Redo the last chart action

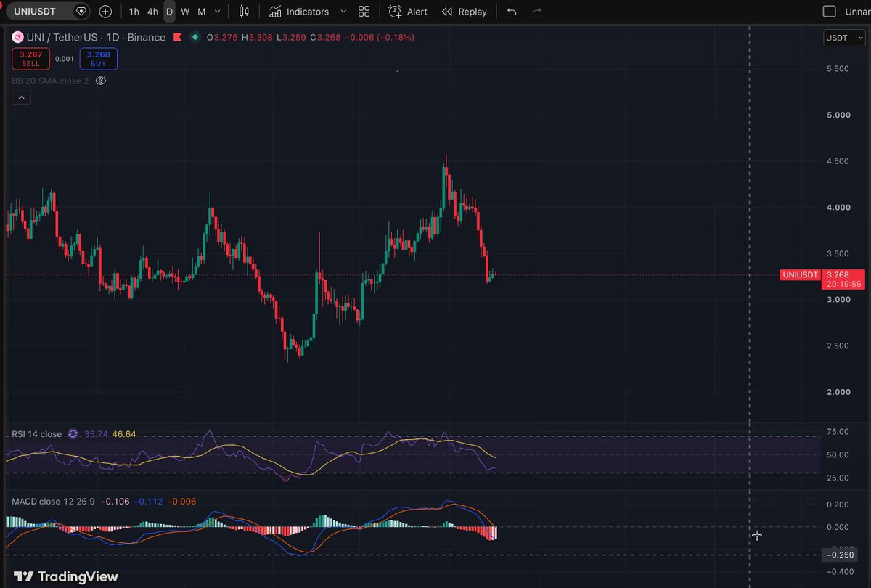(537, 12)
